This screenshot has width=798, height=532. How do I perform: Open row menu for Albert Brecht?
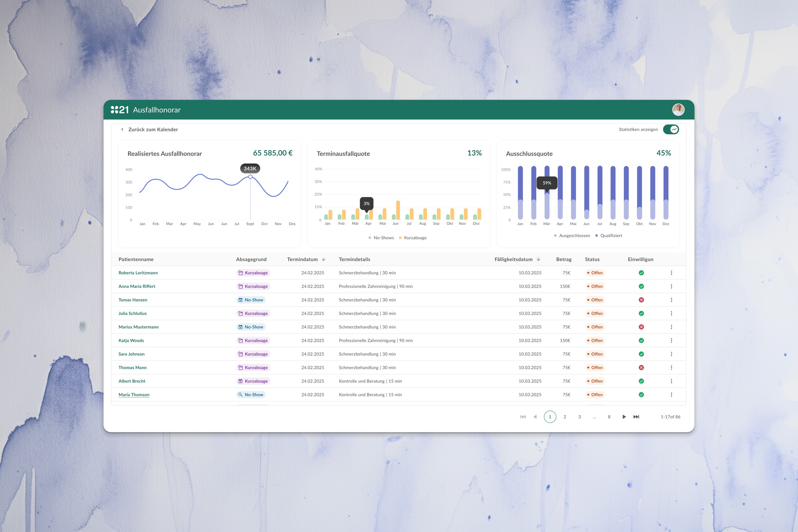point(671,381)
